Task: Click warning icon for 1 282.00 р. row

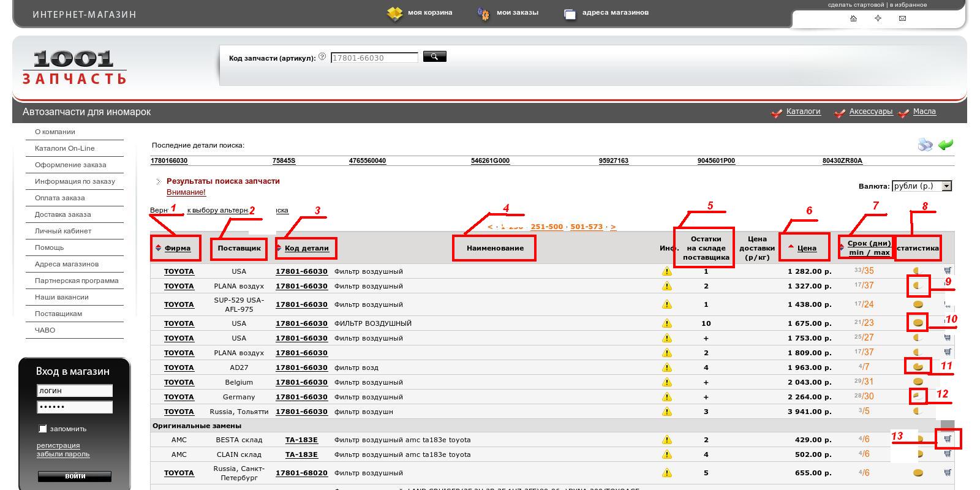Action: (x=666, y=271)
